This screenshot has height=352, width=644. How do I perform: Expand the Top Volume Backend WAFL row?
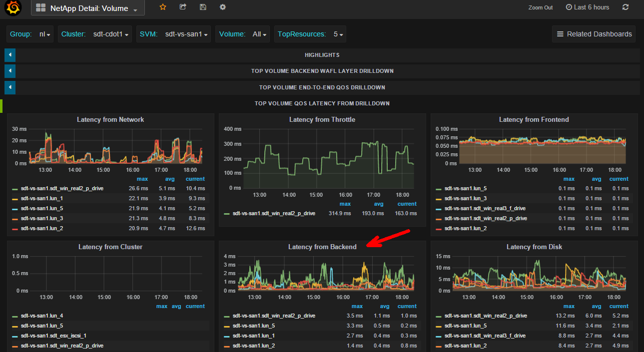click(10, 71)
